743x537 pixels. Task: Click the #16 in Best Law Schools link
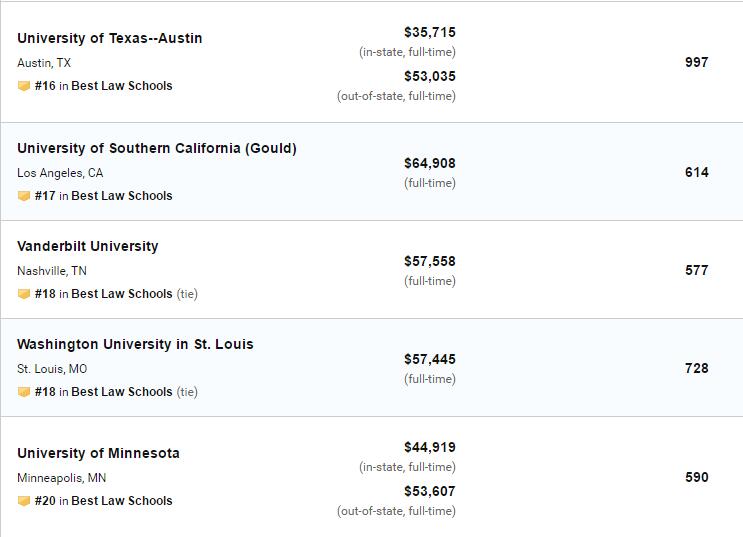[x=103, y=86]
